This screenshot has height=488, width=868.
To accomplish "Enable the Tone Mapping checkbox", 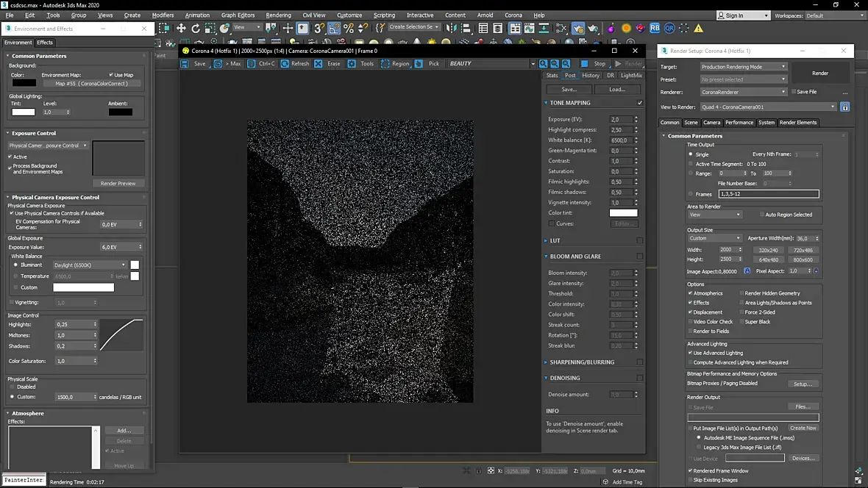I will click(639, 103).
